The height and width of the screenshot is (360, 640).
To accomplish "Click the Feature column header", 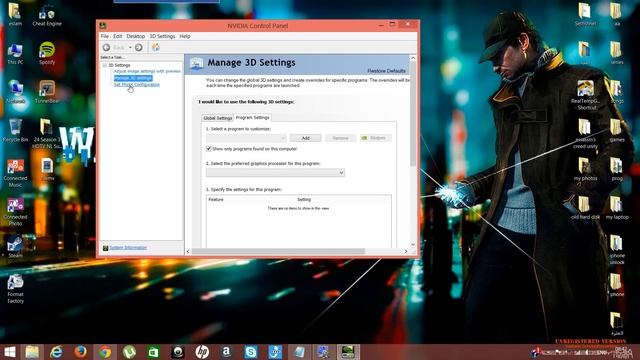I will click(216, 200).
